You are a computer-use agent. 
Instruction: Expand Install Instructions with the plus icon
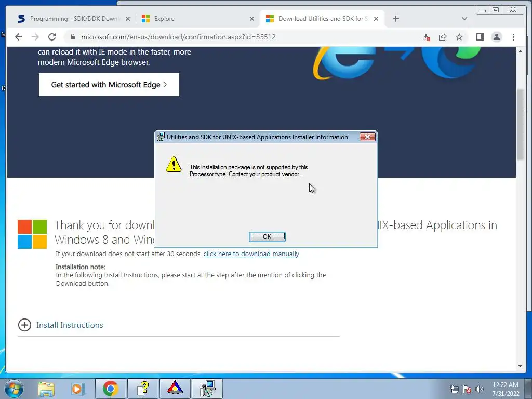point(24,325)
